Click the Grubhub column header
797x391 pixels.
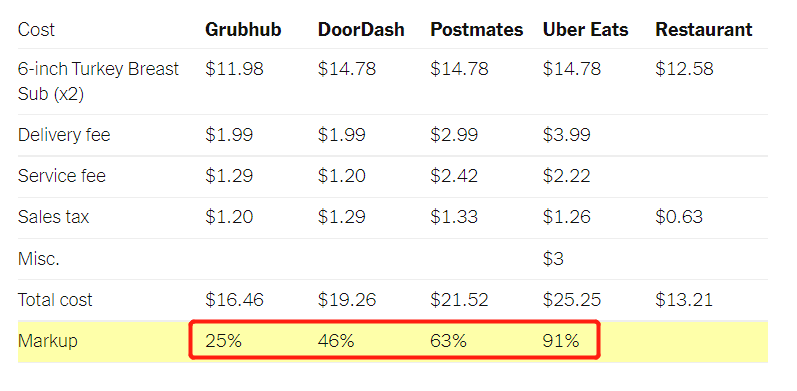tap(243, 29)
